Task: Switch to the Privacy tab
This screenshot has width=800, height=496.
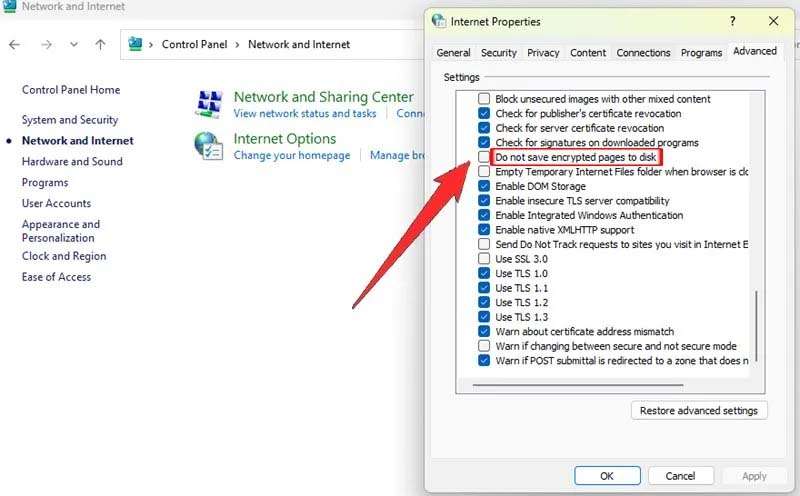Action: (x=543, y=53)
